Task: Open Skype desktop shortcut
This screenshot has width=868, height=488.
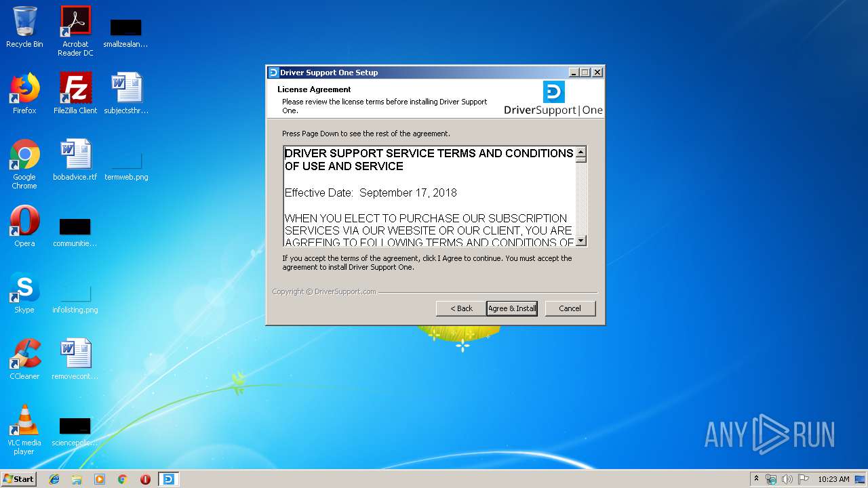Action: pyautogui.click(x=24, y=293)
